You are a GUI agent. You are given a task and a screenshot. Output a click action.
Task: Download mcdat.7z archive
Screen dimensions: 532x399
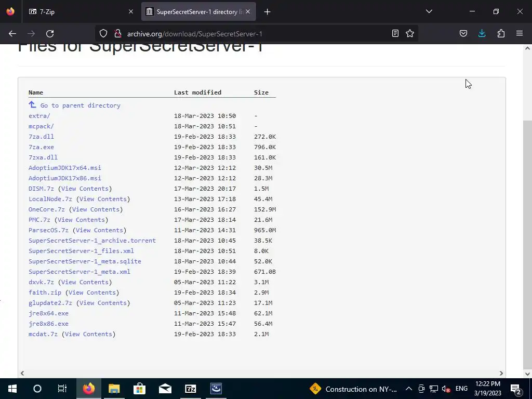pos(43,334)
